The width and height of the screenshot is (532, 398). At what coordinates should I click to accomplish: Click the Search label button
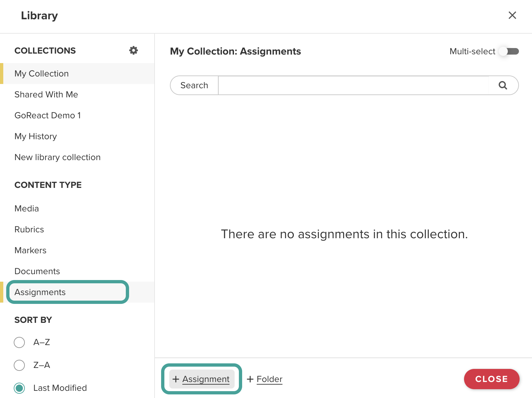pos(194,85)
